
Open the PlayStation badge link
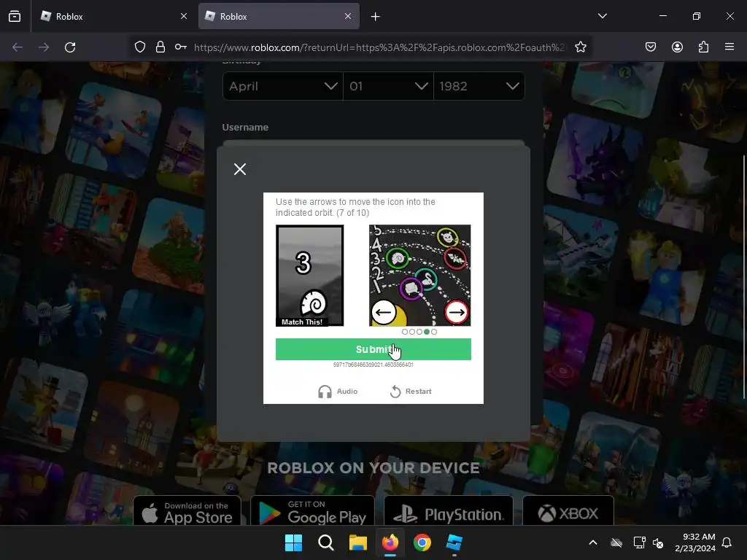point(449,512)
